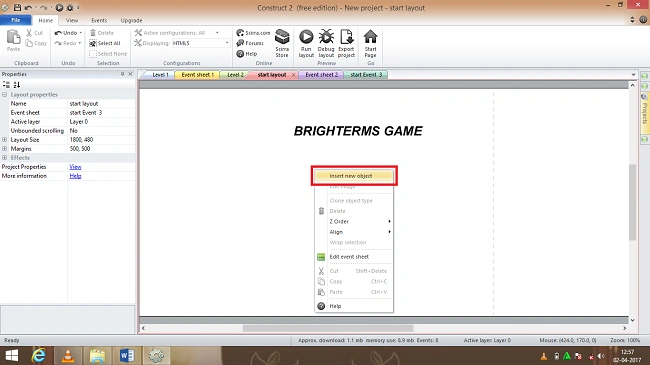
Task: Expand the Align submenu
Action: tap(354, 232)
